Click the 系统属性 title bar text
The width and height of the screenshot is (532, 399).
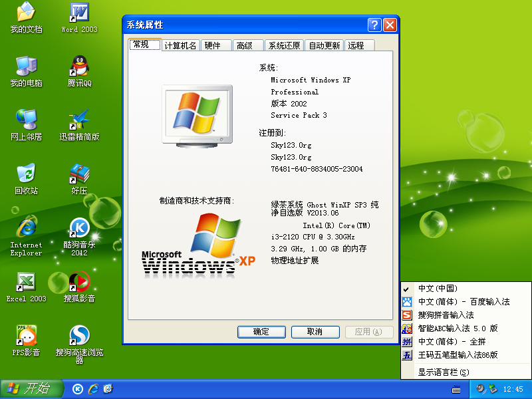tap(145, 25)
